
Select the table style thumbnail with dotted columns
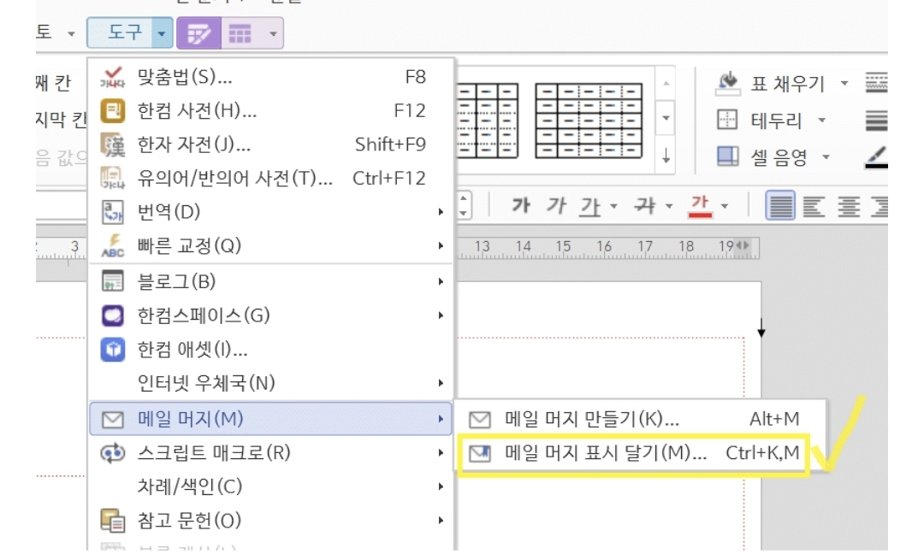point(488,121)
